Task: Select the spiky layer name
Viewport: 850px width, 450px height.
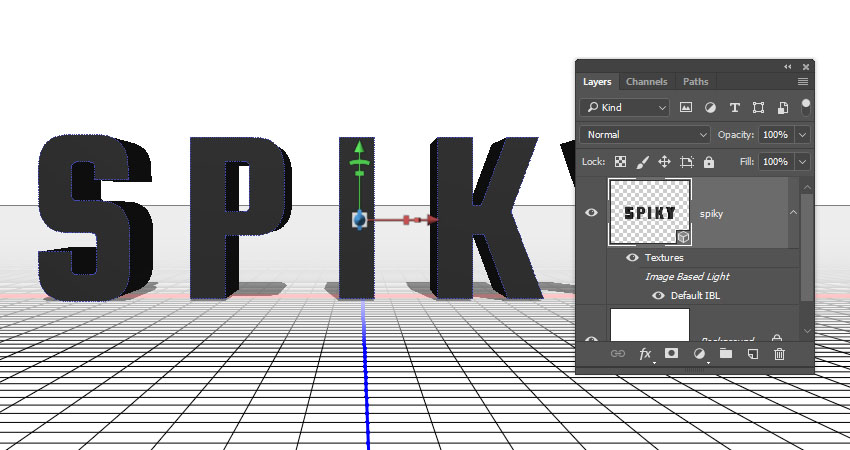Action: coord(711,214)
